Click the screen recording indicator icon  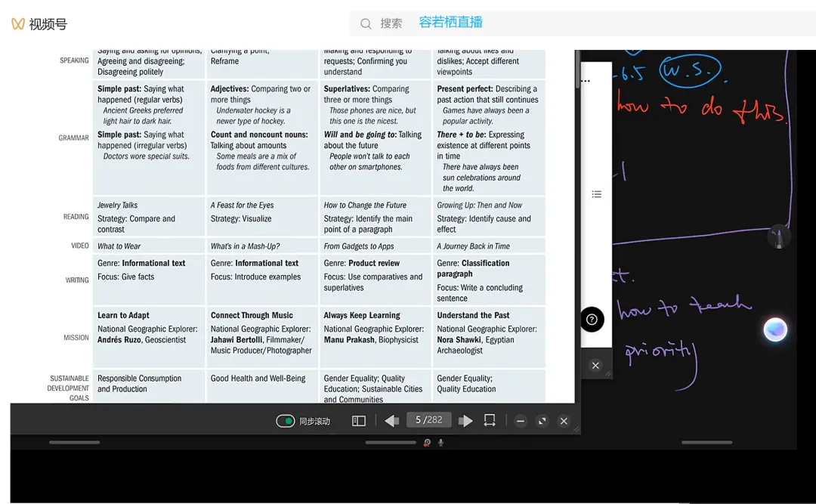point(427,443)
